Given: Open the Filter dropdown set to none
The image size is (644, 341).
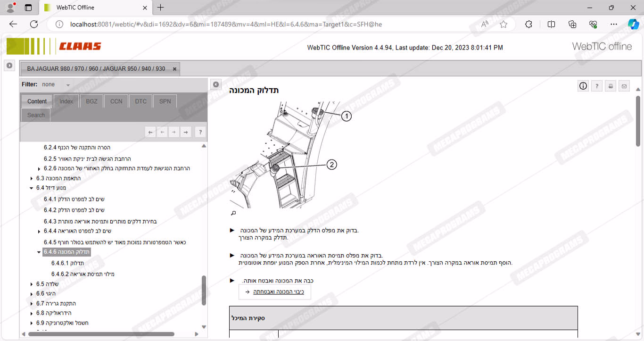Looking at the screenshot, I should pos(68,85).
